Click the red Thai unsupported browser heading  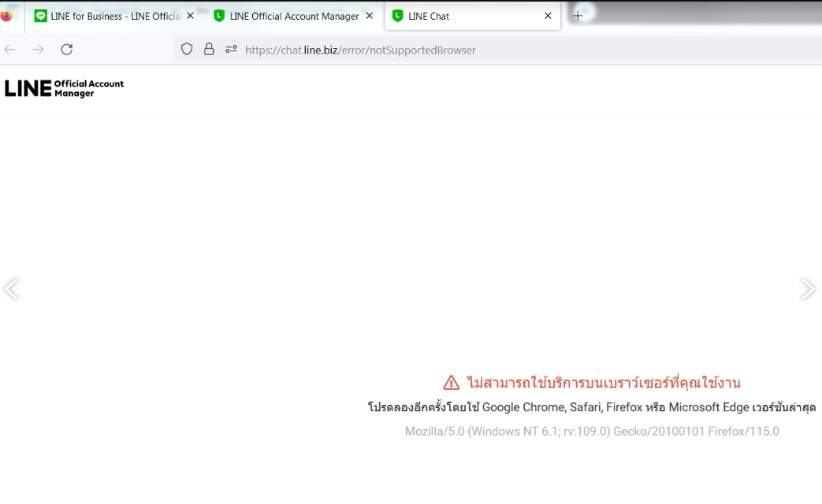(x=604, y=383)
